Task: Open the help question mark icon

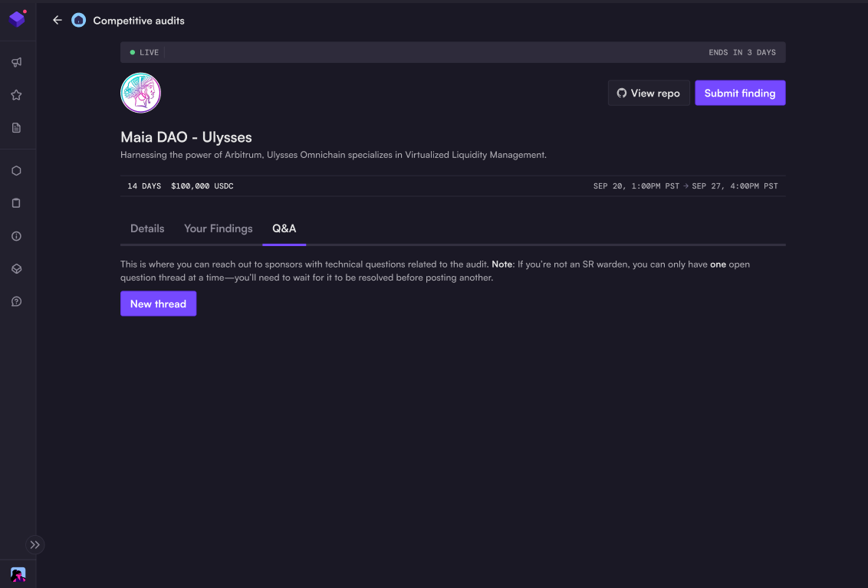Action: click(16, 301)
